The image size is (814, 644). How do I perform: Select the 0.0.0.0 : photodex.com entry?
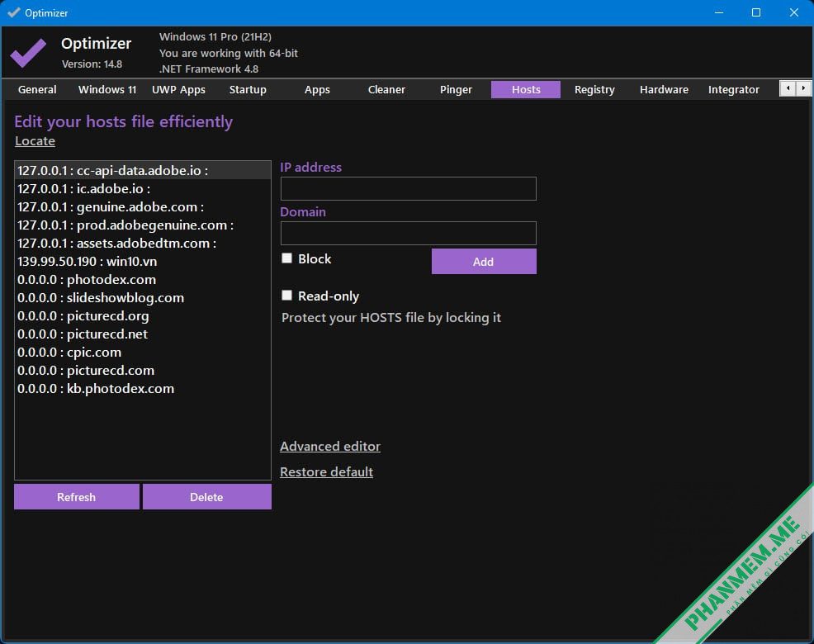[143, 279]
